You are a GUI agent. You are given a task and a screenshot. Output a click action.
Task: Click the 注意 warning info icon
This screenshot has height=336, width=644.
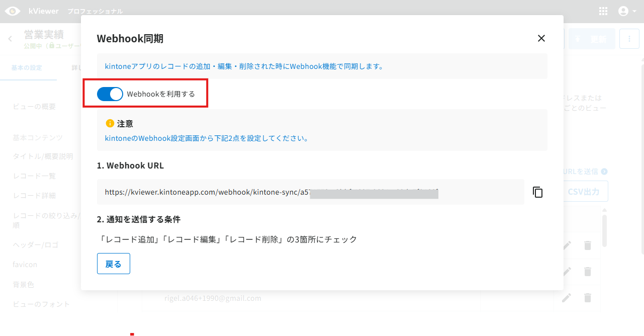110,123
